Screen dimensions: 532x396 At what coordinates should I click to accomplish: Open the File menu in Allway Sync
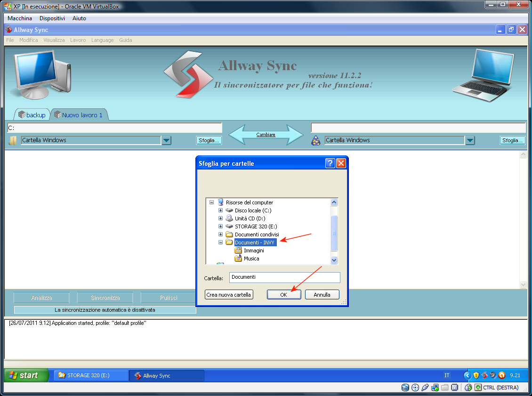click(10, 40)
